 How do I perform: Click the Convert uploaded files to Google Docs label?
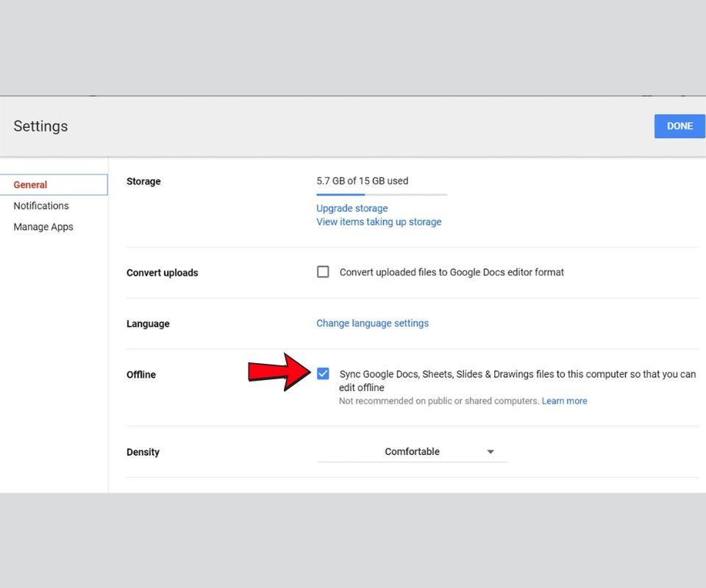452,272
